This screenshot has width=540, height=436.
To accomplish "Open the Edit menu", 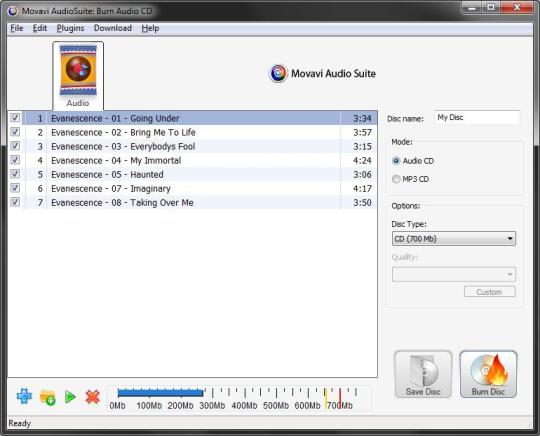I will (40, 28).
